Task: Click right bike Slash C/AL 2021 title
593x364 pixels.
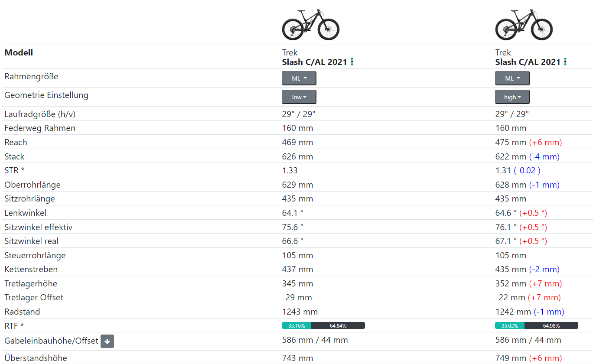Action: (x=528, y=62)
